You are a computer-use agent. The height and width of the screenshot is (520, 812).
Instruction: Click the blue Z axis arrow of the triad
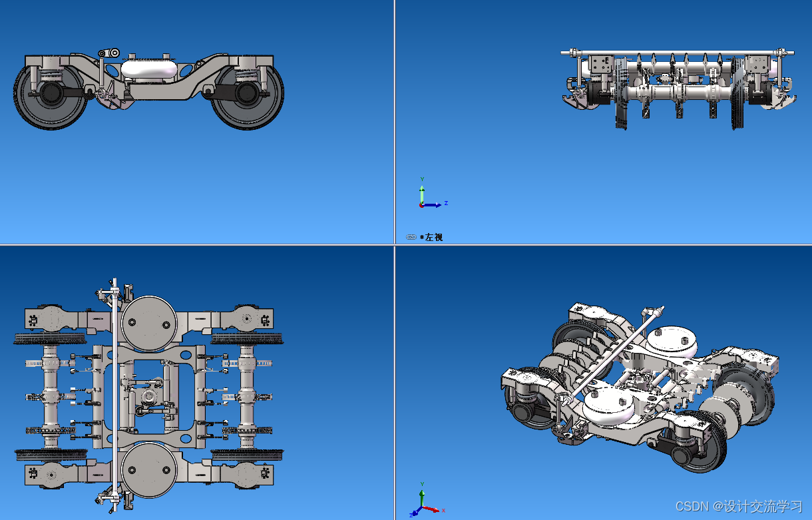pos(433,204)
